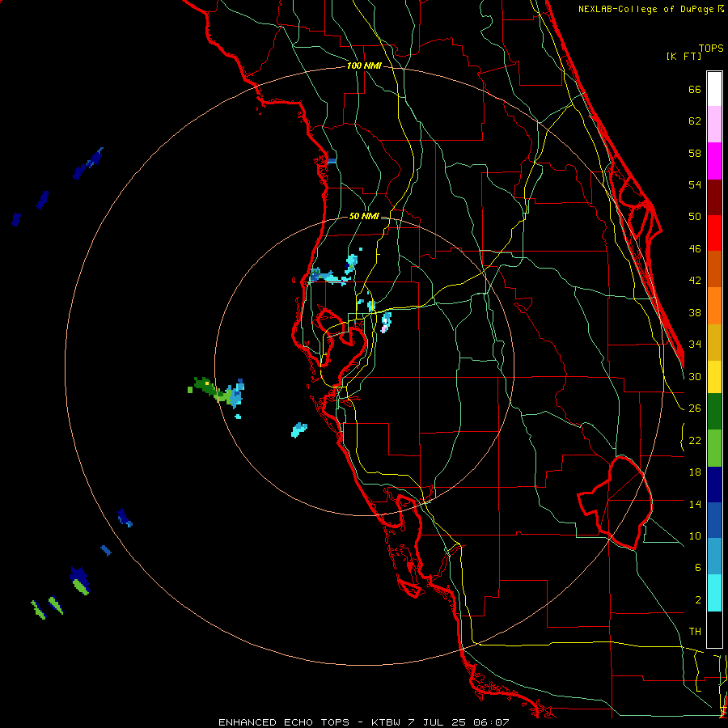Click the 62 value on the legend
Viewport: 728px width, 728px height.
(695, 121)
